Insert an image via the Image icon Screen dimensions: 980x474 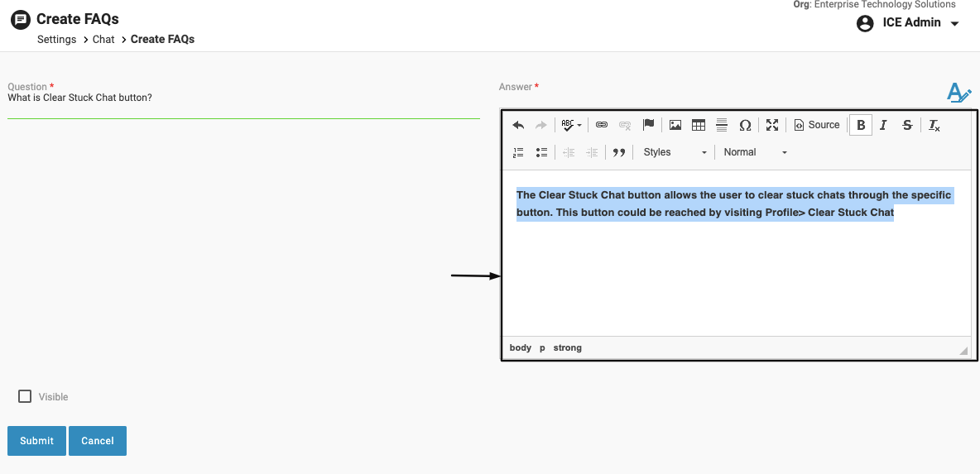(675, 125)
